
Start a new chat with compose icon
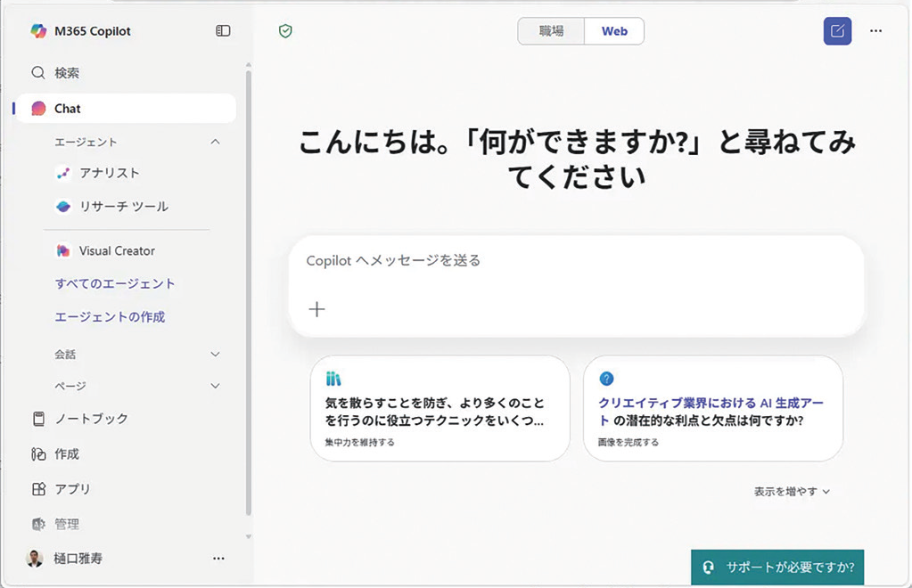837,31
